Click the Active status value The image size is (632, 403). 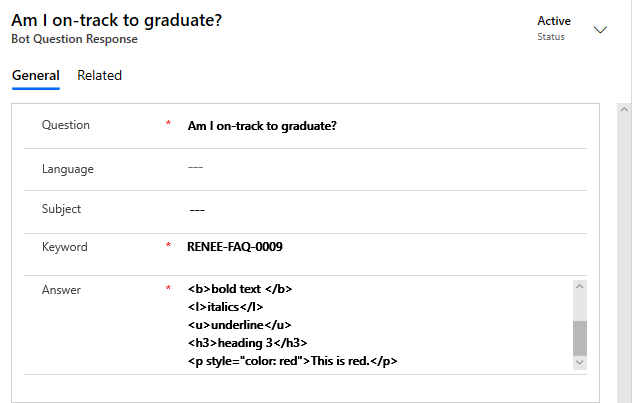pyautogui.click(x=554, y=21)
